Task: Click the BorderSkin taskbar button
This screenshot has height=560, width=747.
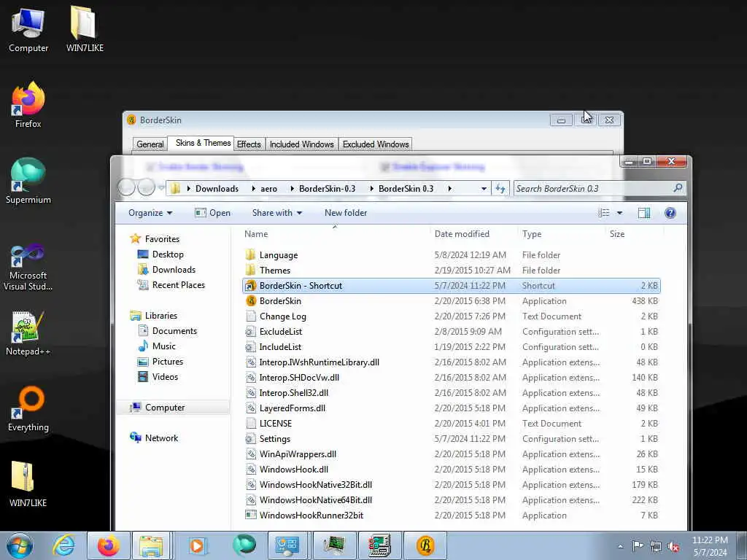Action: tap(425, 545)
